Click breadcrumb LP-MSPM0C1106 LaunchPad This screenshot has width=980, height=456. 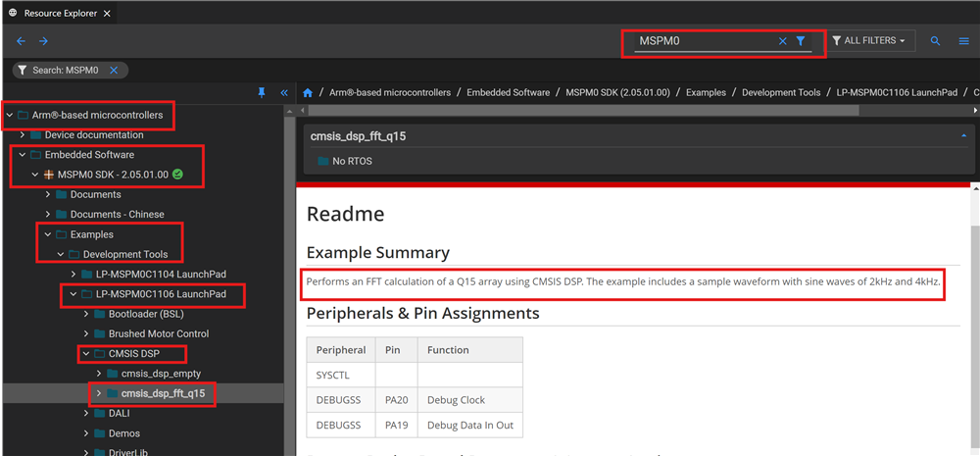point(897,92)
